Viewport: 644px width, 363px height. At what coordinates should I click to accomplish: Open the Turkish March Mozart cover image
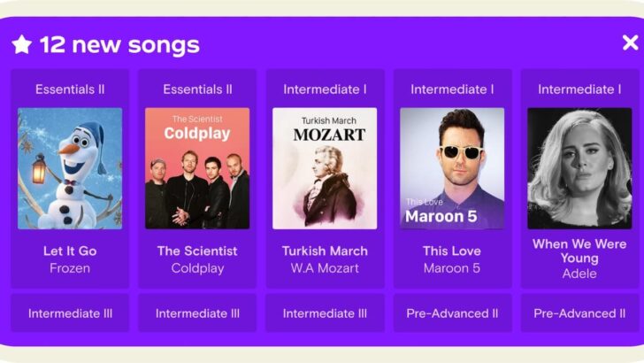(x=325, y=168)
